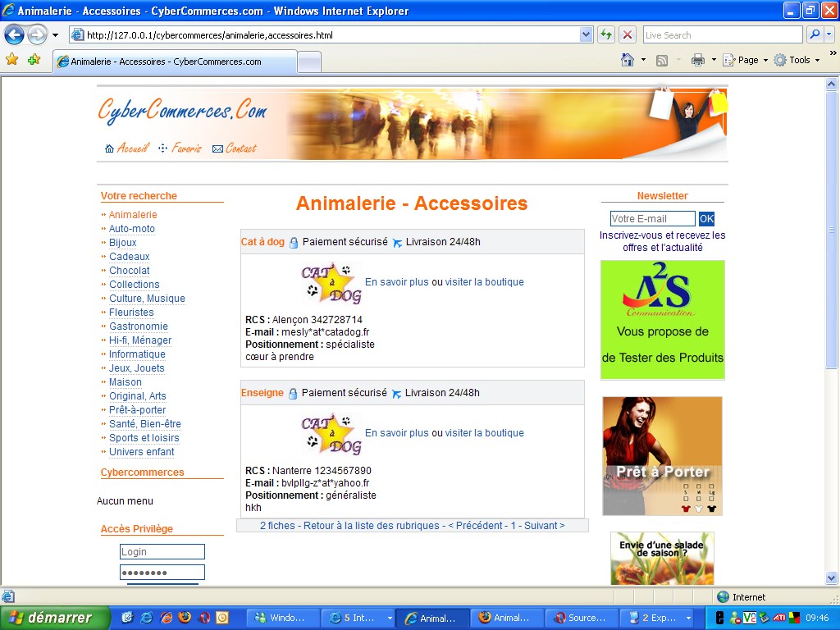
Task: Open a new blank tab
Action: click(x=309, y=62)
